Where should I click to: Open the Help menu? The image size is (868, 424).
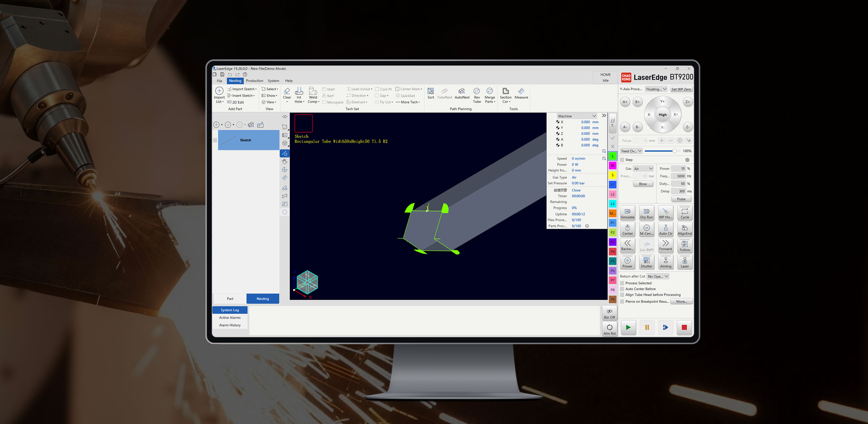(x=289, y=81)
